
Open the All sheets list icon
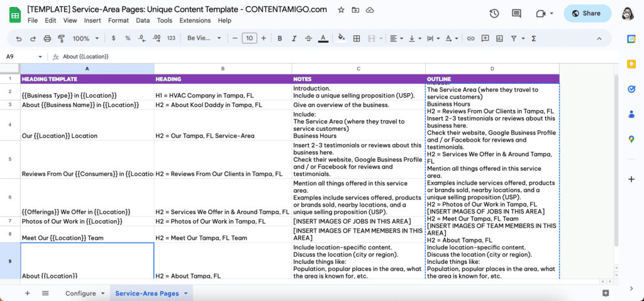pyautogui.click(x=45, y=293)
